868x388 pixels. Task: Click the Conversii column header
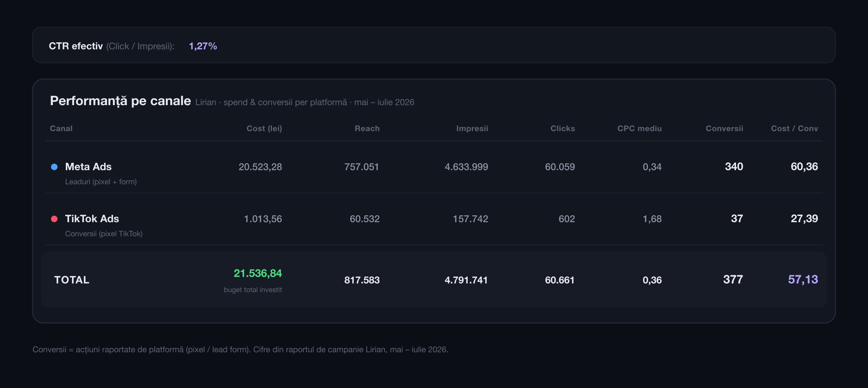[x=724, y=128]
